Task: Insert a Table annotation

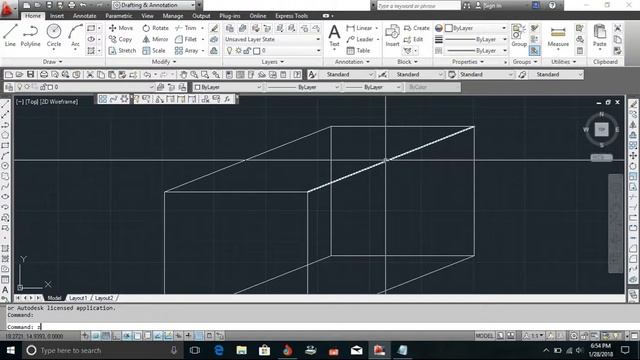Action: click(358, 51)
